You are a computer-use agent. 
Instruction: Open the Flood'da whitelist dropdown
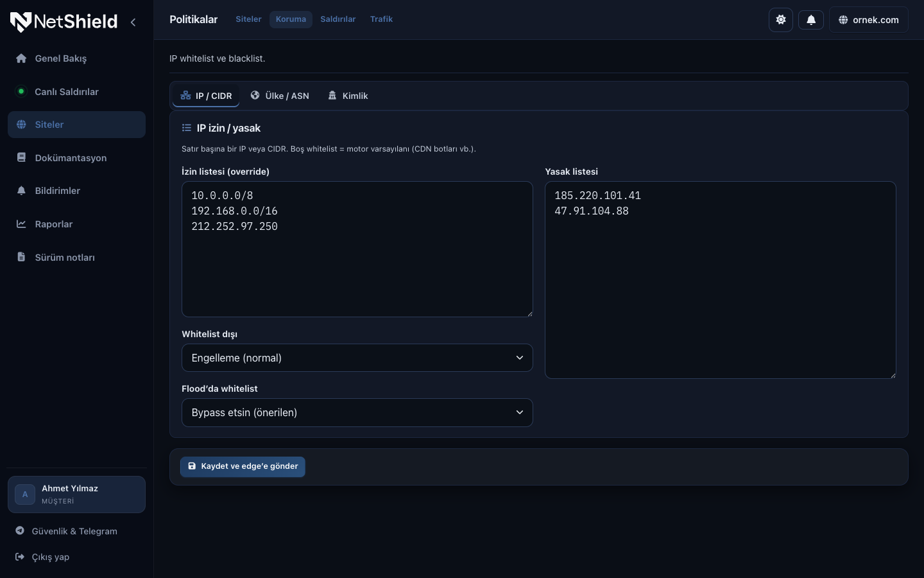pos(357,412)
